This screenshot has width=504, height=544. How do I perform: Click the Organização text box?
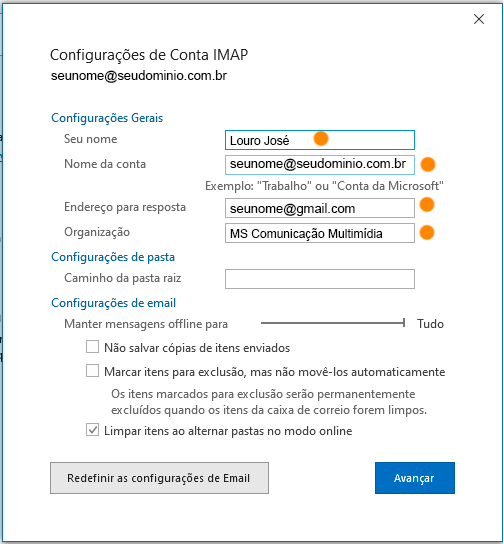[319, 233]
